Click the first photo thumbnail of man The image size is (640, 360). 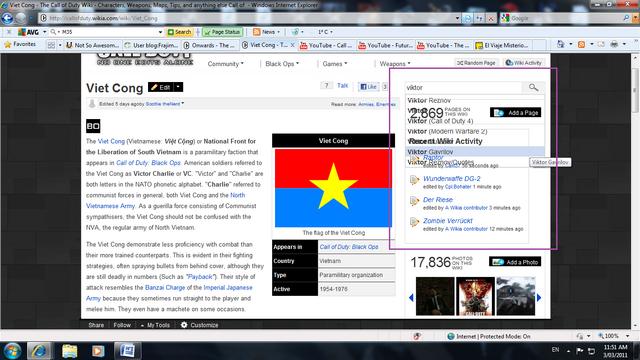[x=435, y=296]
